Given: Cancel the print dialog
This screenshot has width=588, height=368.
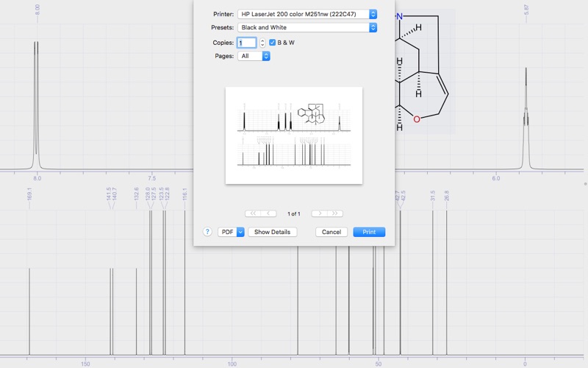Looking at the screenshot, I should [331, 232].
